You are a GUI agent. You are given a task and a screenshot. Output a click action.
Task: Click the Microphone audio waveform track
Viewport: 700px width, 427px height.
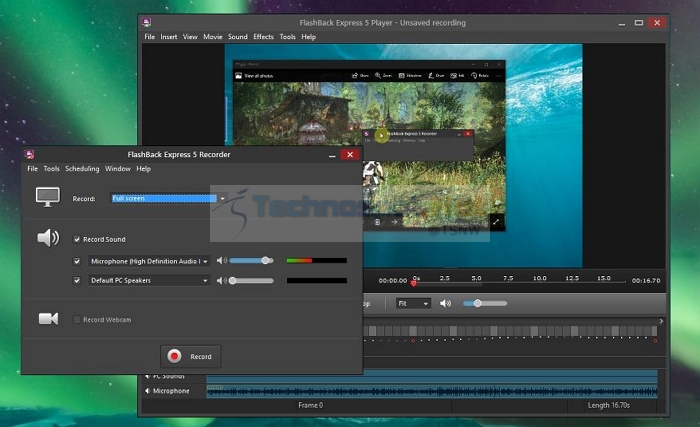[432, 392]
